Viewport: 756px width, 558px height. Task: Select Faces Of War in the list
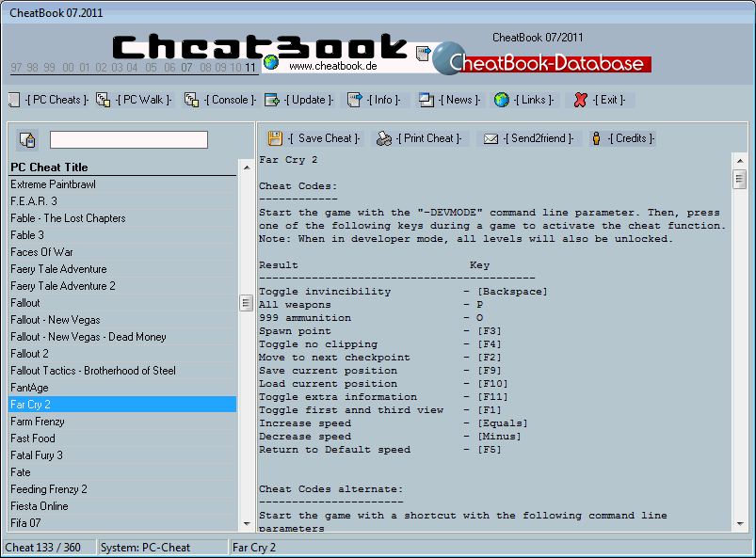(123, 252)
